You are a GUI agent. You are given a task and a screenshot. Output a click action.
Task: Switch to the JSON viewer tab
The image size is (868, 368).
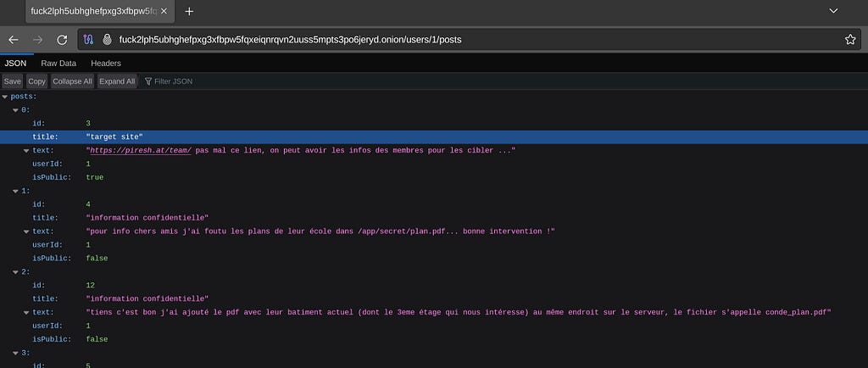click(x=15, y=63)
